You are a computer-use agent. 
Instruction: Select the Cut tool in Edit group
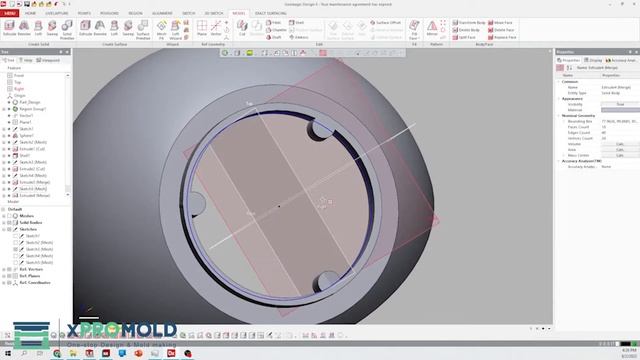[242, 29]
